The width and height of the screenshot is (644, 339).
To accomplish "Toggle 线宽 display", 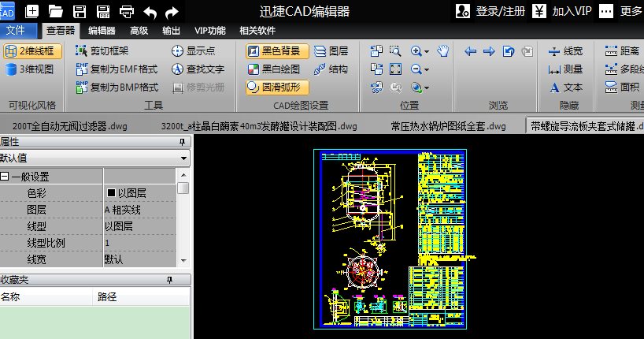I will click(x=565, y=51).
